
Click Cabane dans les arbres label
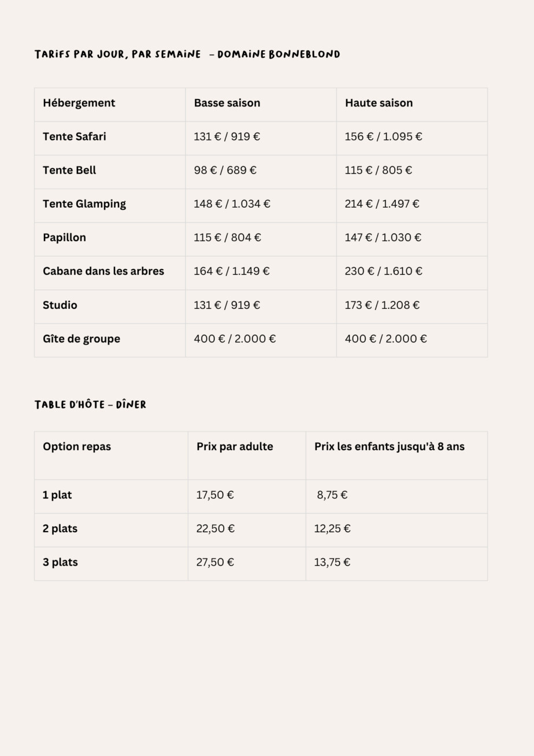tap(103, 271)
